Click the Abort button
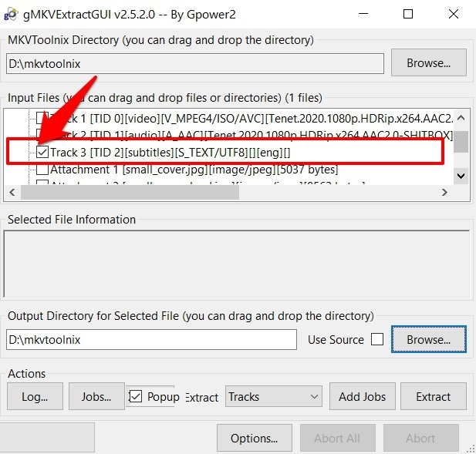This screenshot has width=476, height=454. click(x=420, y=438)
